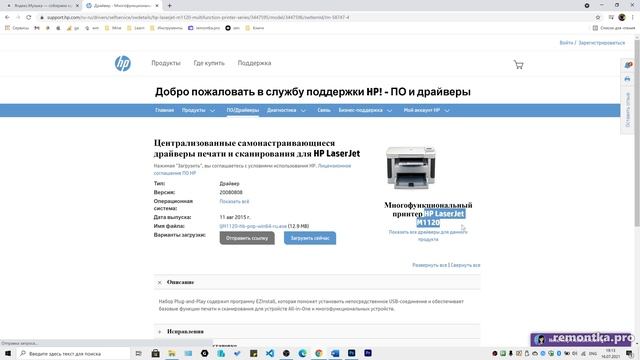
Task: Launch Microsoft Store from the taskbar
Action: click(x=156, y=353)
